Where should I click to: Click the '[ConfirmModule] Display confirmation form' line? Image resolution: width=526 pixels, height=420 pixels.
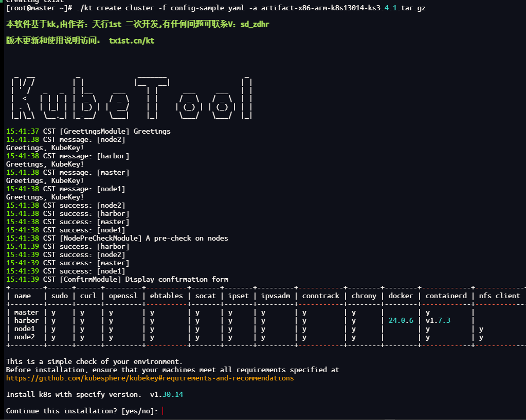pyautogui.click(x=117, y=280)
